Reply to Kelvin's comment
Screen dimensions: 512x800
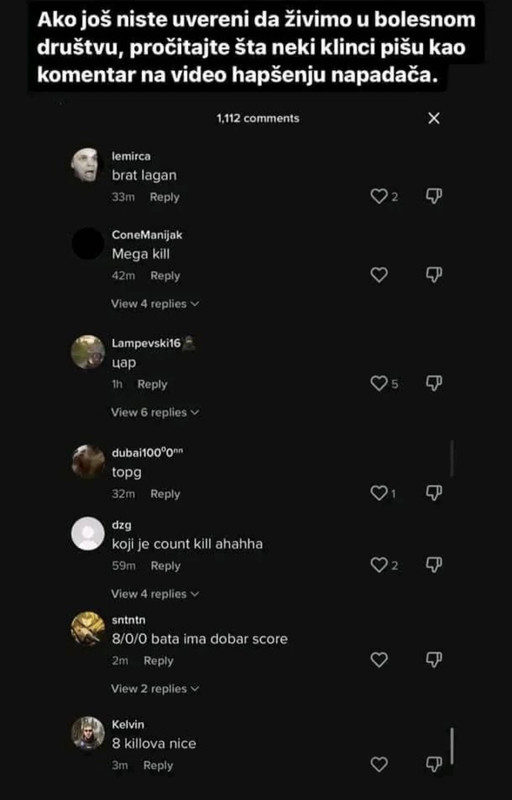158,765
